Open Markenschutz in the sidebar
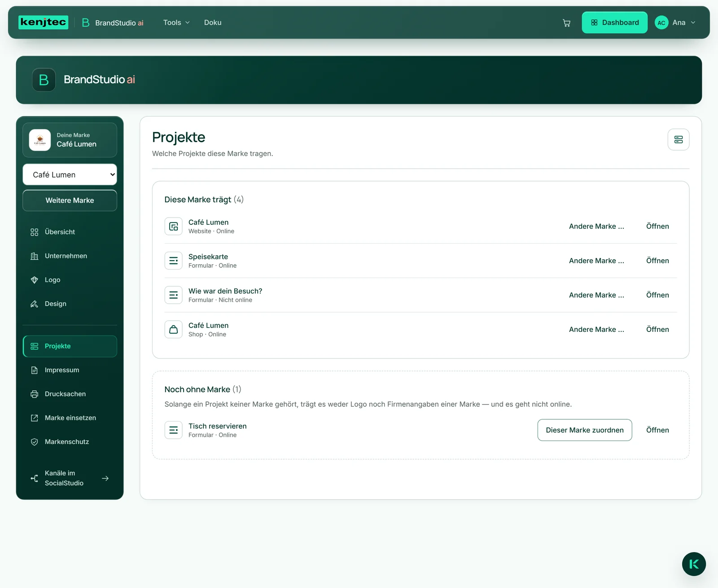Image resolution: width=718 pixels, height=588 pixels. [x=70, y=442]
